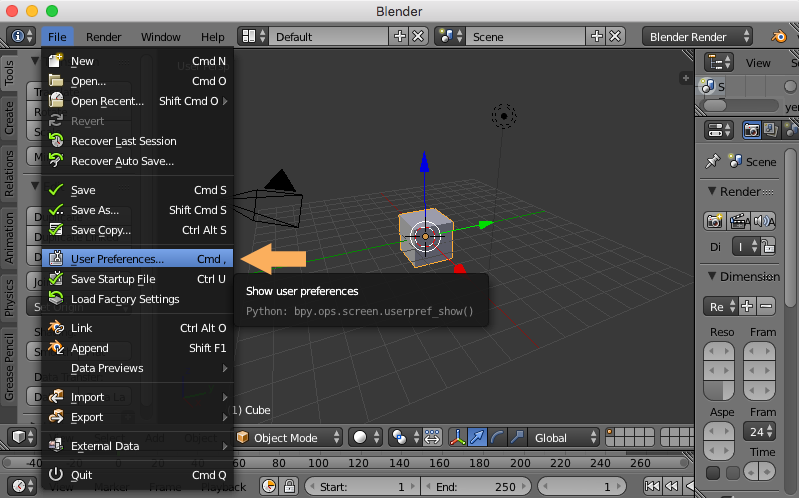799x498 pixels.
Task: Toggle manipulate center points icon
Action: (x=432, y=437)
